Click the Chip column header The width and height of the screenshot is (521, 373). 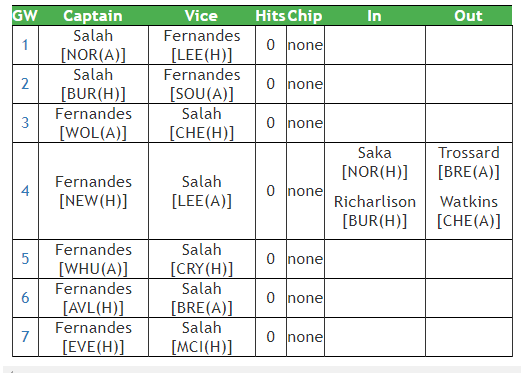click(305, 16)
